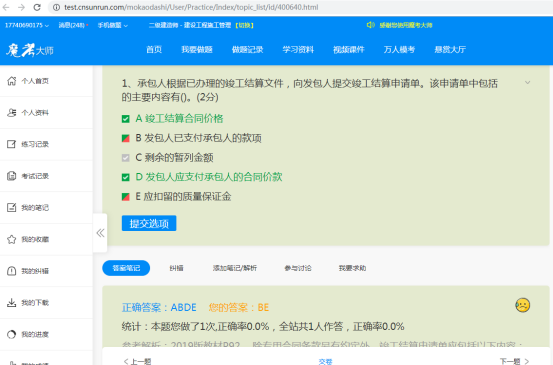This screenshot has width=553, height=365.
Task: Open the 悬赏大厅 nav menu item
Action: 450,49
